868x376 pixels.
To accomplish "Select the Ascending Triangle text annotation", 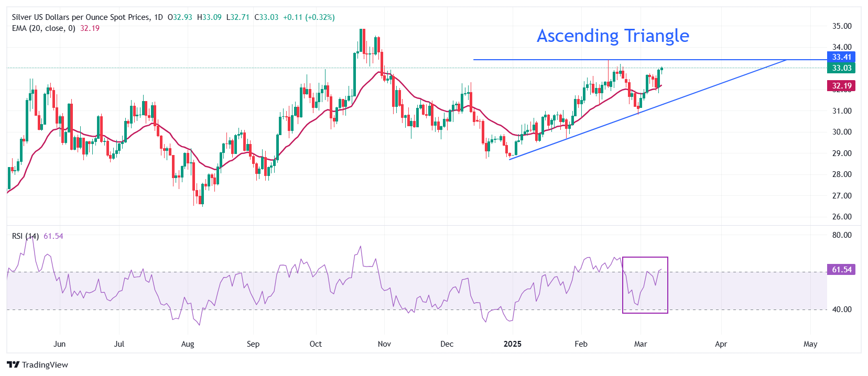I will coord(613,36).
